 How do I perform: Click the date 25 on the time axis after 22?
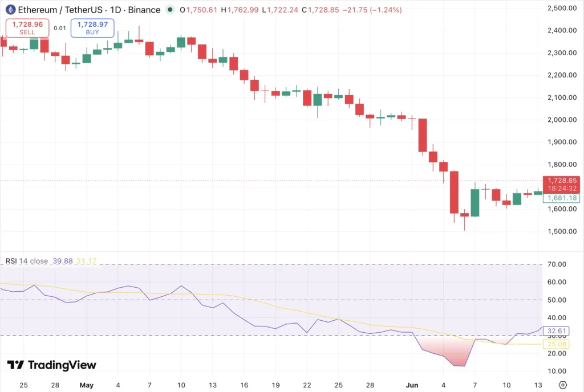(x=338, y=385)
